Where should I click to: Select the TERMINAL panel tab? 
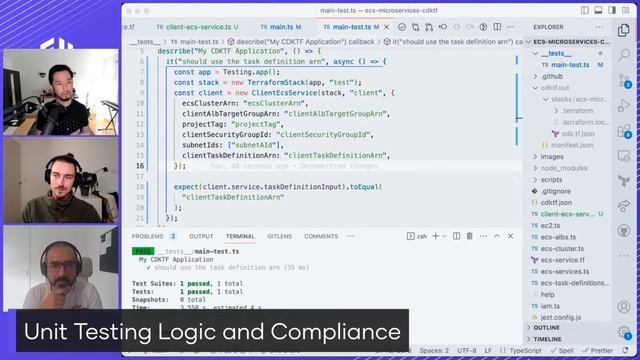click(240, 236)
